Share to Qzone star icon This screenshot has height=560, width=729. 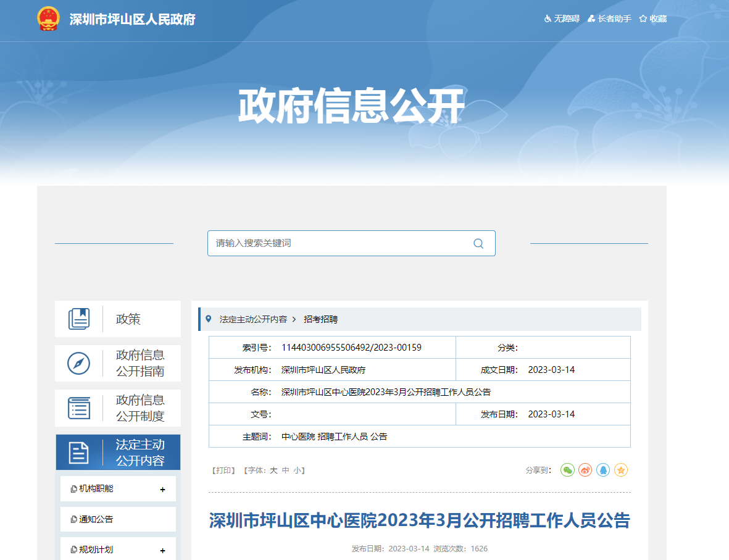(621, 470)
